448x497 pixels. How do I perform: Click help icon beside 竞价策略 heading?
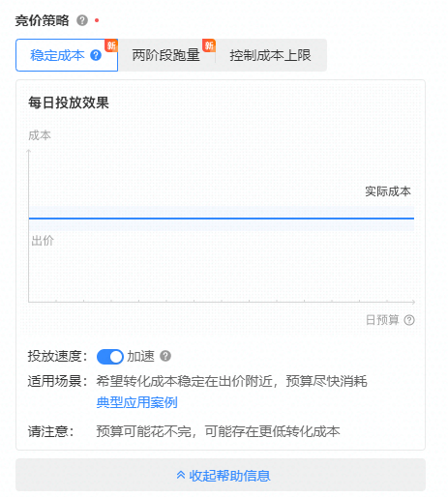(x=82, y=20)
